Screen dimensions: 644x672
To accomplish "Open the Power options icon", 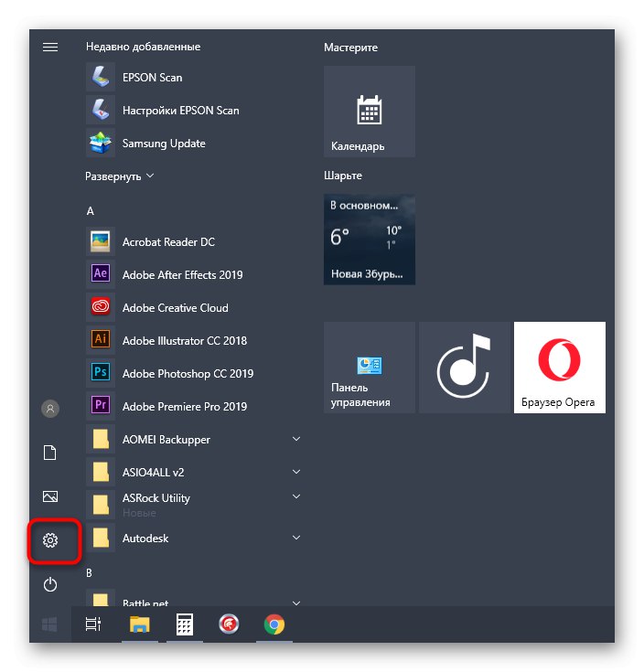I will point(50,584).
